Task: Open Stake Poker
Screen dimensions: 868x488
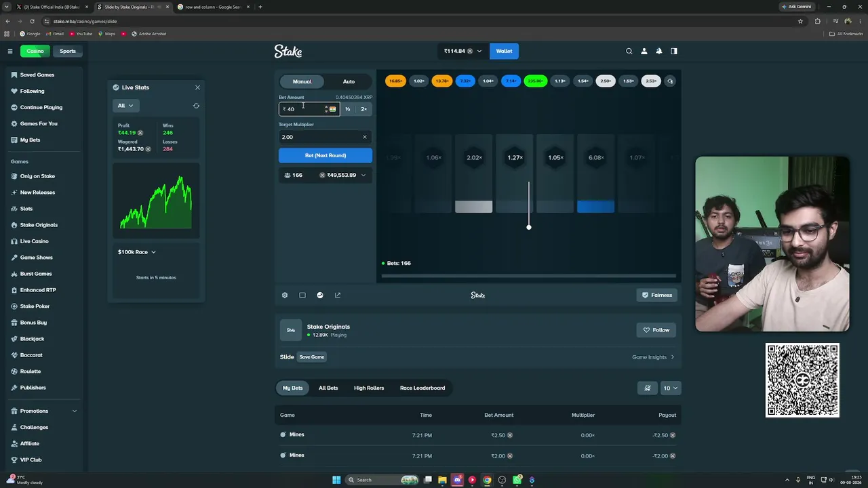Action: pyautogui.click(x=35, y=306)
